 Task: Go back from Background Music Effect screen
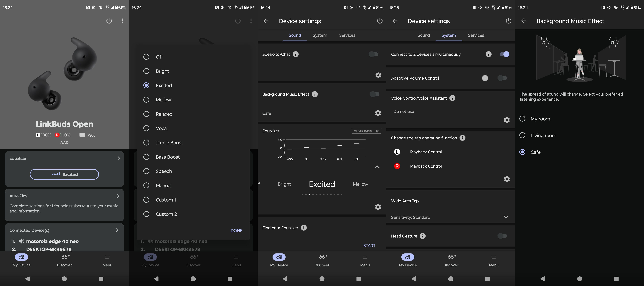coord(524,21)
